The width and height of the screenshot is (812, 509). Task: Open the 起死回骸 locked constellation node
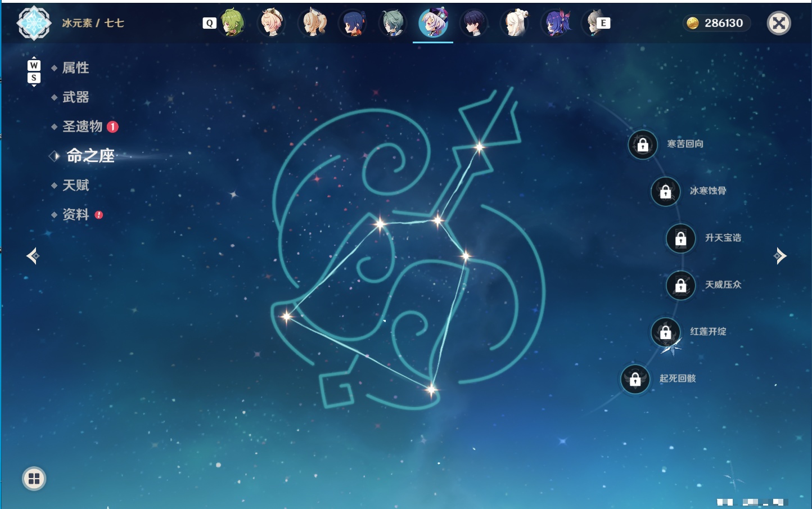click(635, 379)
